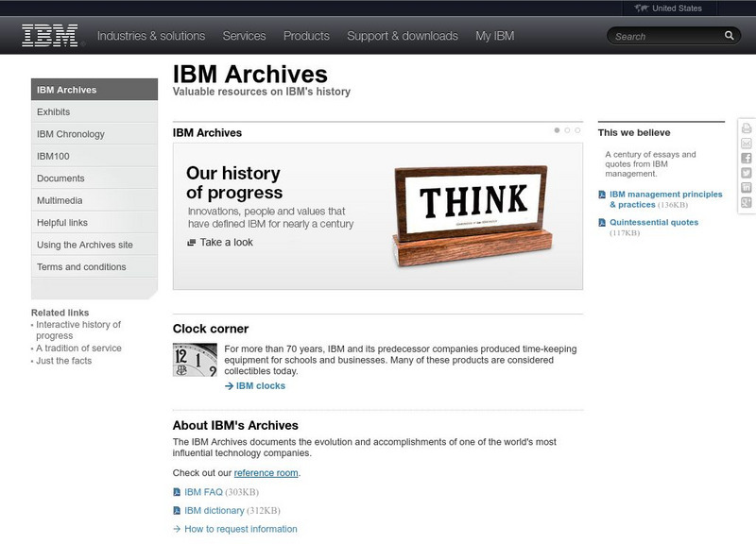Screen dimensions: 756x544
Task: Click inside the Search input field
Action: pyautogui.click(x=667, y=36)
